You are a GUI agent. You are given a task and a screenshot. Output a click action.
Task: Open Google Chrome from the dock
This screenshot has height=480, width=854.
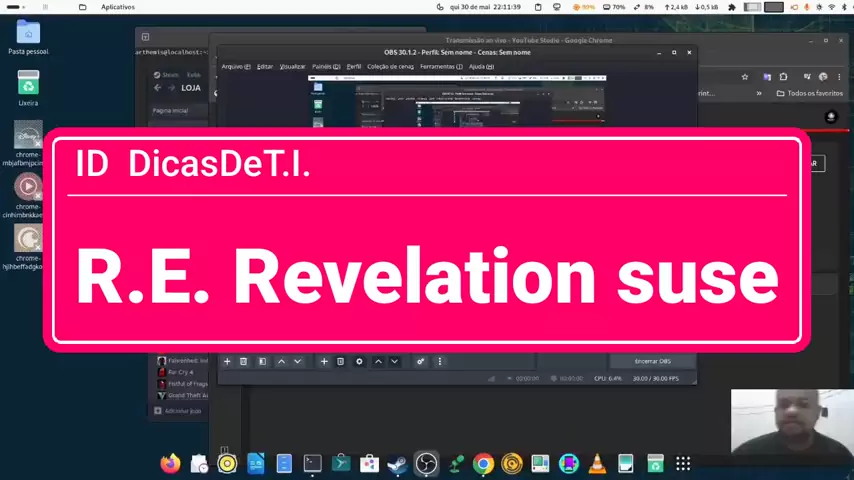(x=483, y=463)
